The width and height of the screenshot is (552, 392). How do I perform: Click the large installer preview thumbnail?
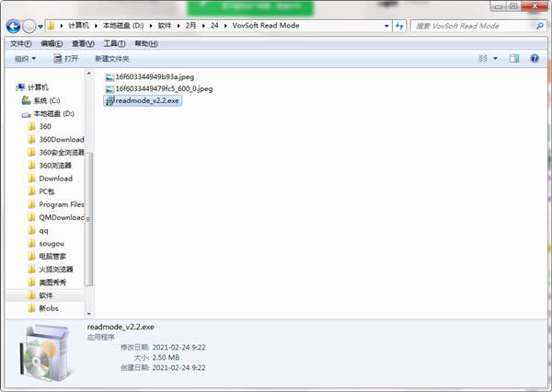[47, 353]
